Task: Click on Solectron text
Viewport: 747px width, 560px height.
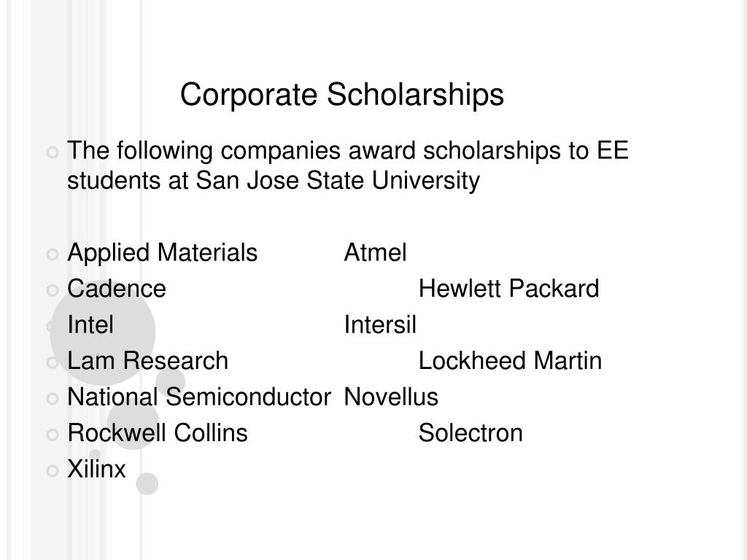Action: click(471, 433)
